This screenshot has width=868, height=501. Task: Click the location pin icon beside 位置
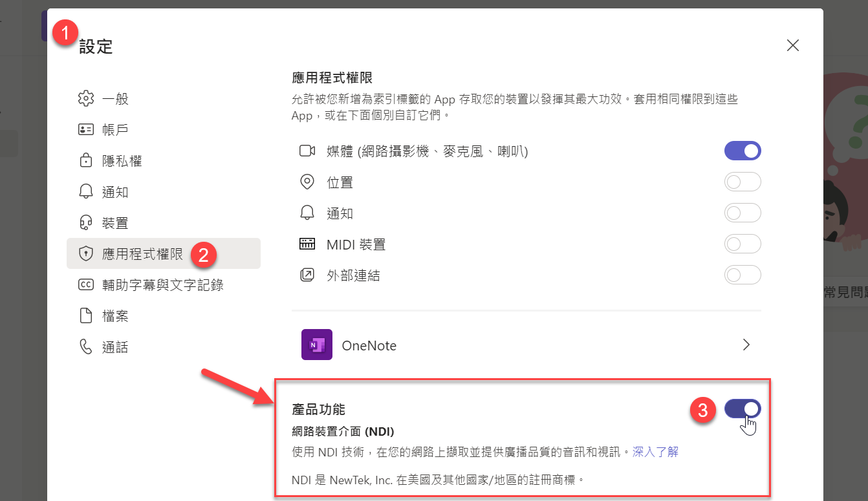coord(307,182)
